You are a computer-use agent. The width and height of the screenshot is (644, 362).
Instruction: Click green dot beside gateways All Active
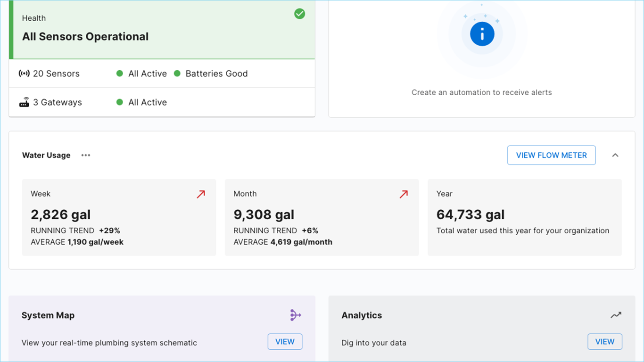tap(120, 102)
